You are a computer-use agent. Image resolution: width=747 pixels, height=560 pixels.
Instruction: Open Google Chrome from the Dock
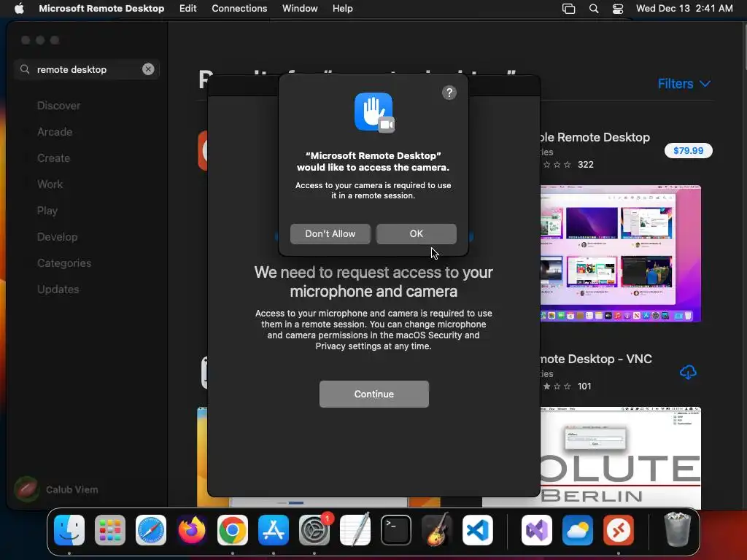(x=233, y=530)
